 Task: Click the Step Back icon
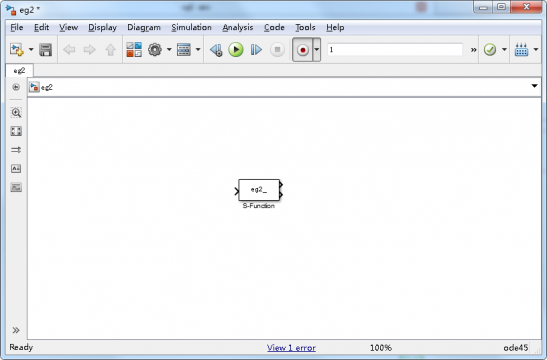(216, 50)
